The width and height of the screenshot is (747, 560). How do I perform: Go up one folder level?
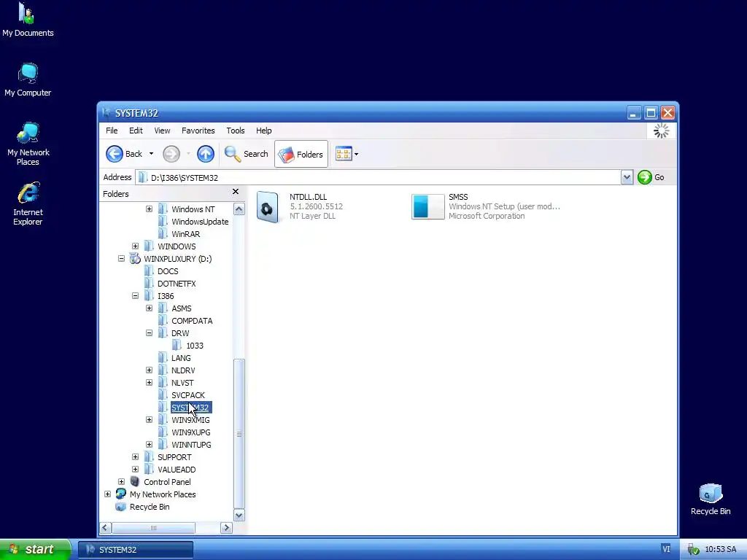pyautogui.click(x=205, y=154)
